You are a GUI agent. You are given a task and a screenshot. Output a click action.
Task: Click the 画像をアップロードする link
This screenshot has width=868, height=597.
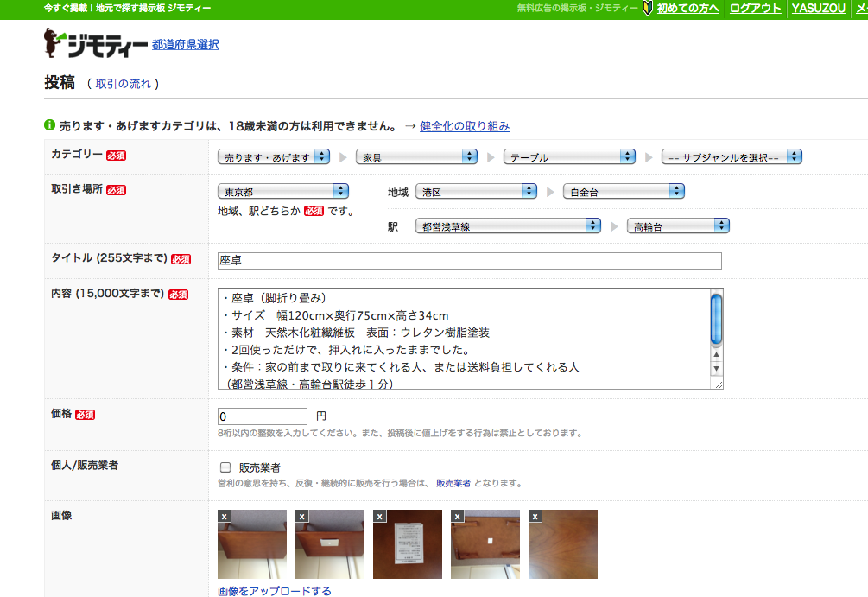tap(274, 591)
